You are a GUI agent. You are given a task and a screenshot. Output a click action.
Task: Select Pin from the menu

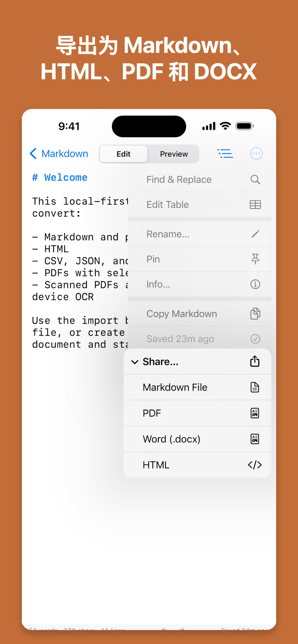[200, 259]
